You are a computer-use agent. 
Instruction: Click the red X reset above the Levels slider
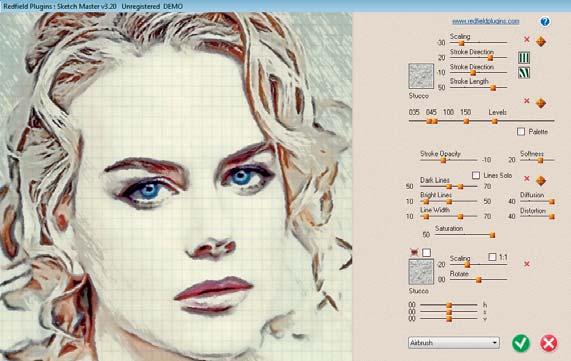[527, 101]
